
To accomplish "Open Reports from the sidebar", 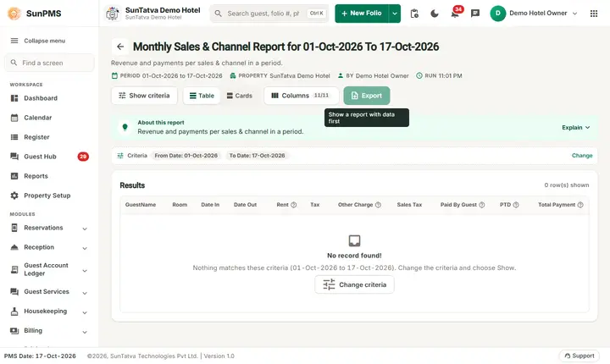I will pyautogui.click(x=49, y=176).
